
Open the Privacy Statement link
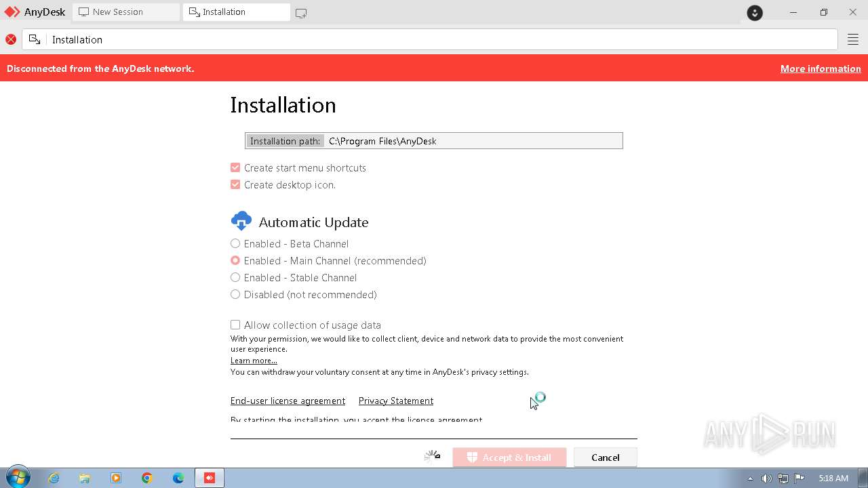[x=396, y=401]
